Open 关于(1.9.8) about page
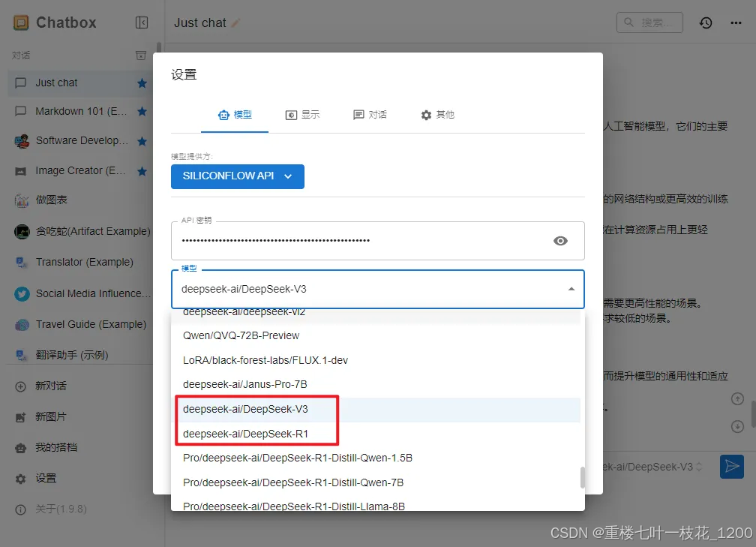The image size is (756, 547). (79, 509)
